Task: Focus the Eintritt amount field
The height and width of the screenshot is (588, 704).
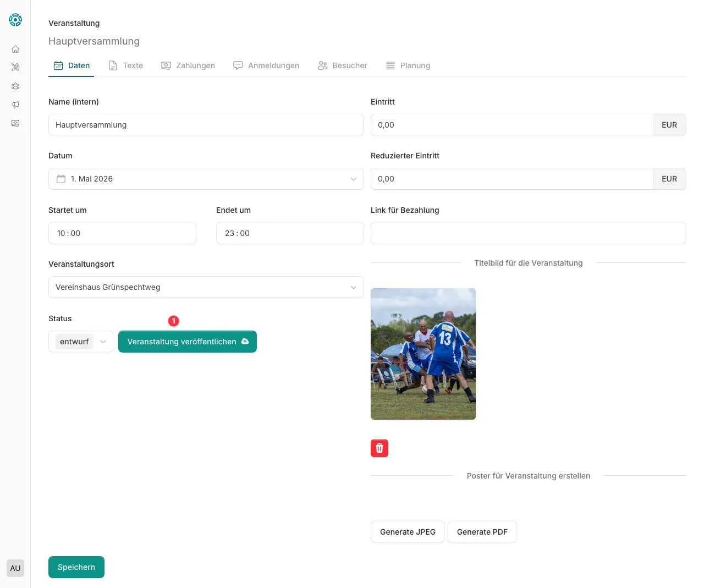Action: click(x=512, y=125)
